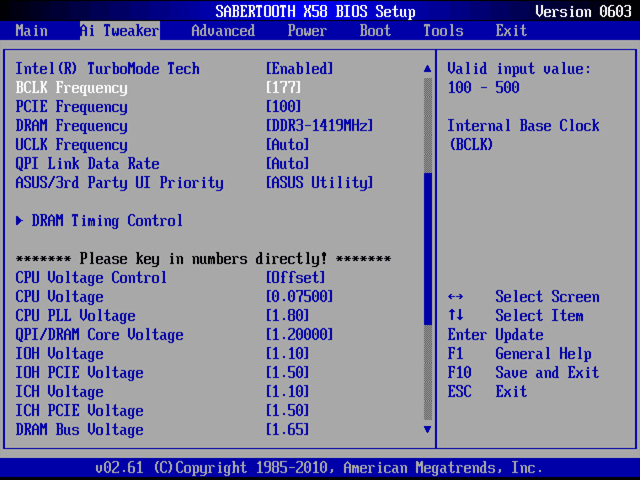Select the QPI Link Data Rate label
The width and height of the screenshot is (640, 480).
click(87, 164)
